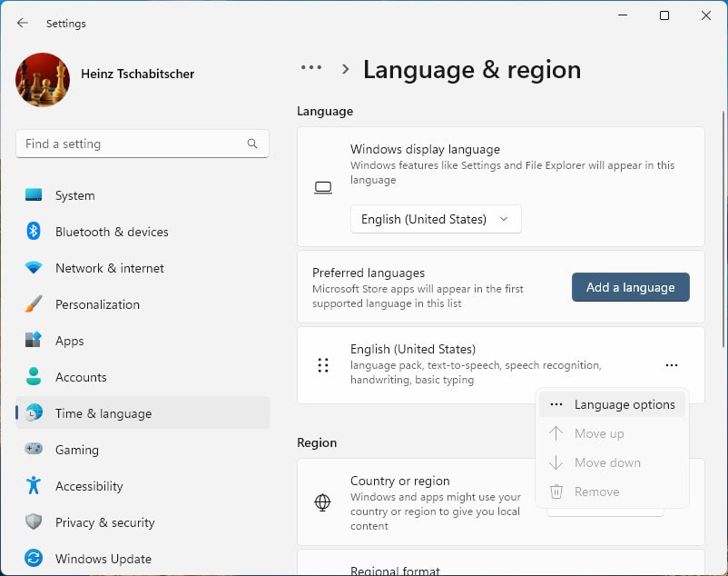Go back with the arrow beside Settings

click(23, 23)
